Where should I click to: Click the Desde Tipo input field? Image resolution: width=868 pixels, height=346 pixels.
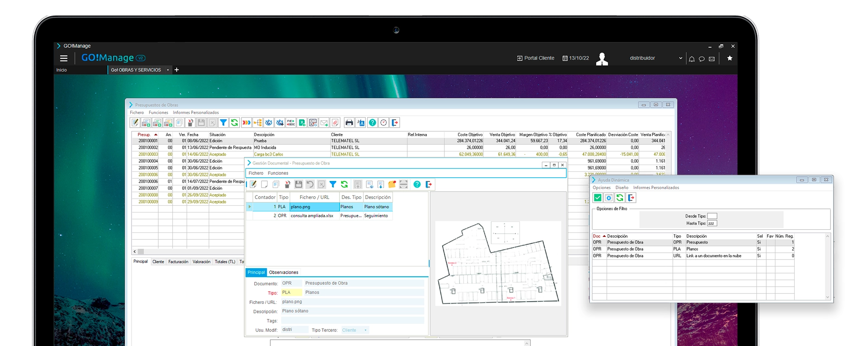point(712,216)
